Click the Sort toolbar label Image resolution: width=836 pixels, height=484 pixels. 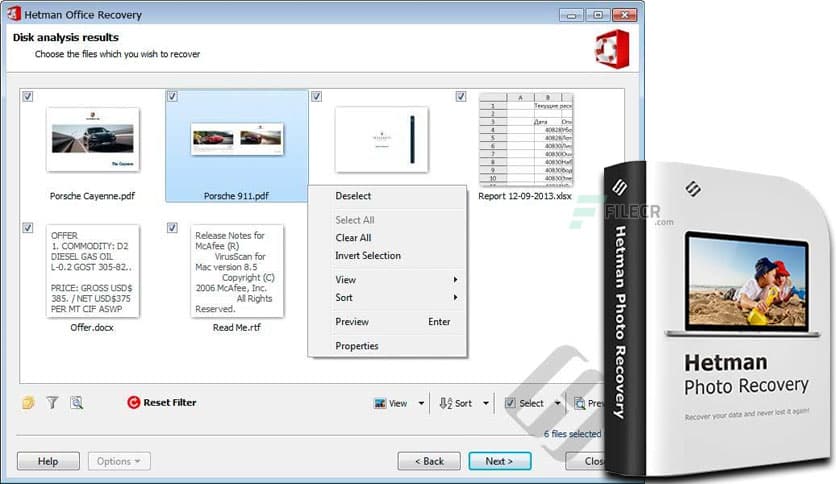click(x=463, y=404)
